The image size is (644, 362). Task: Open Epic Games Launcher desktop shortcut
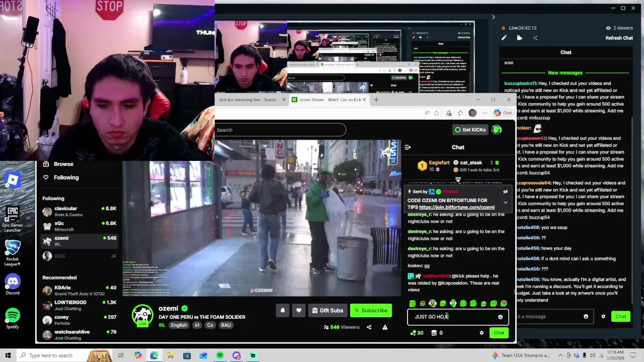[x=13, y=219]
